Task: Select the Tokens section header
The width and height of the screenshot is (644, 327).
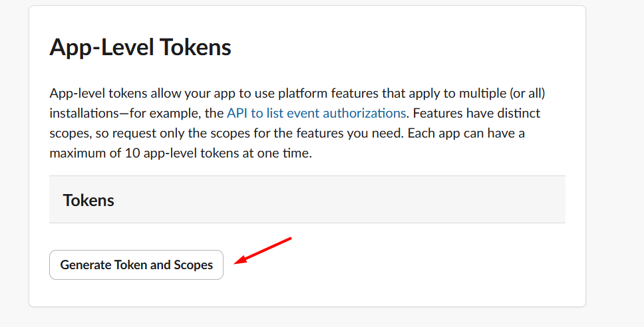Action: pos(88,200)
